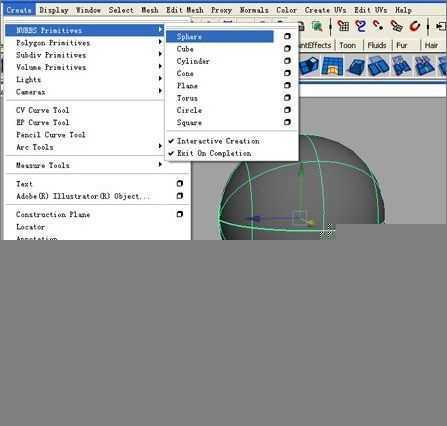Enable Snap to view planes icon
Screen dimensions: 447x426
pyautogui.click(x=397, y=26)
